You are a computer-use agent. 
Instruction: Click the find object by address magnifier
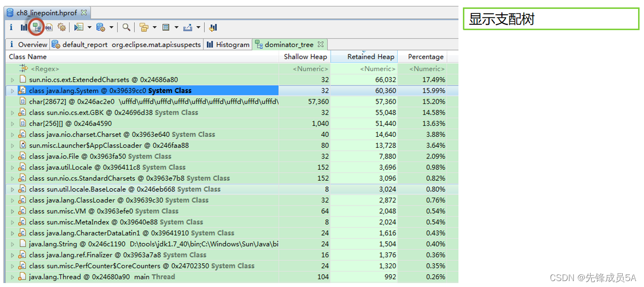point(127,28)
